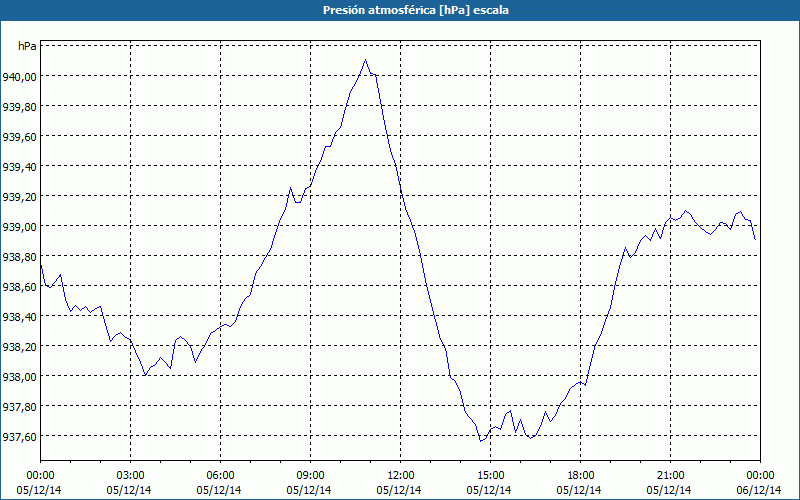Screen dimensions: 800x500
Task: Click the pressure curve's lowest point near 15:00
Action: tap(480, 441)
